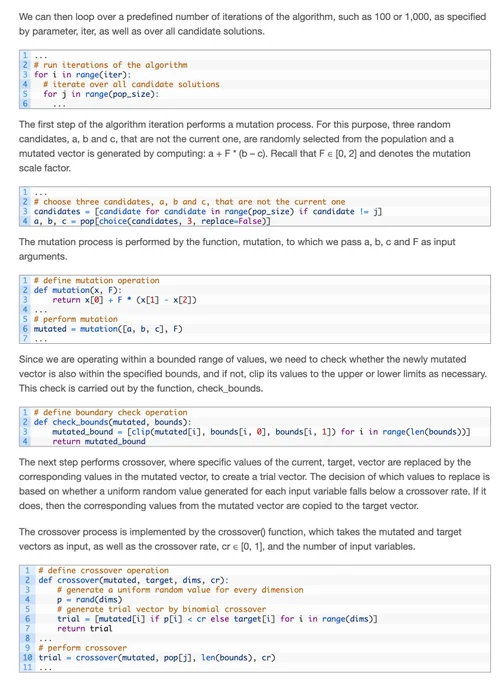This screenshot has width=500, height=680.
Task: Click 'trial = crossover(mutated, pop[j], ...)' line
Action: point(157,657)
